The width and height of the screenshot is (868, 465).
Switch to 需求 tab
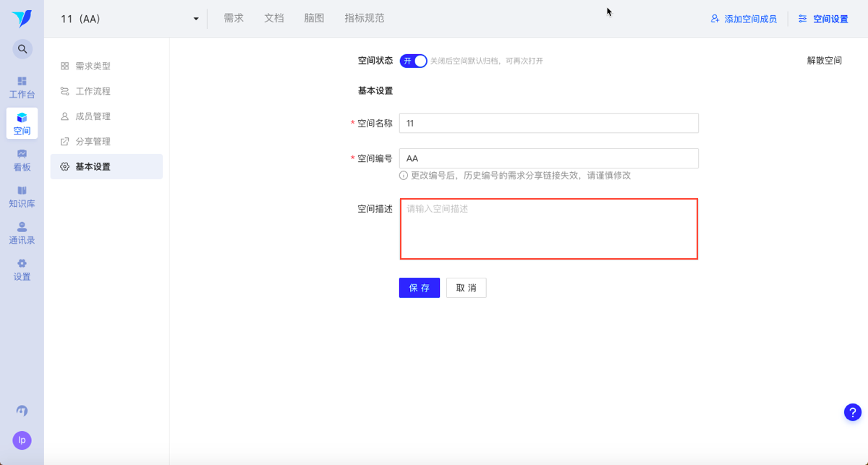click(234, 18)
